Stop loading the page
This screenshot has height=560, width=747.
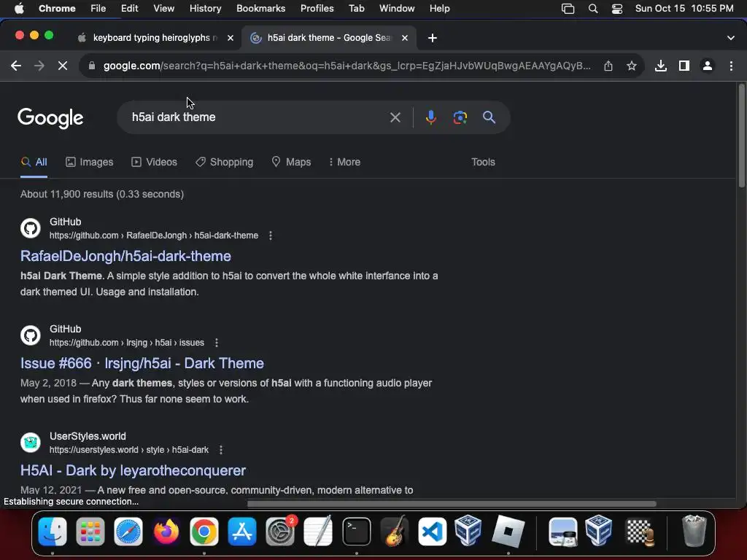[x=63, y=66]
